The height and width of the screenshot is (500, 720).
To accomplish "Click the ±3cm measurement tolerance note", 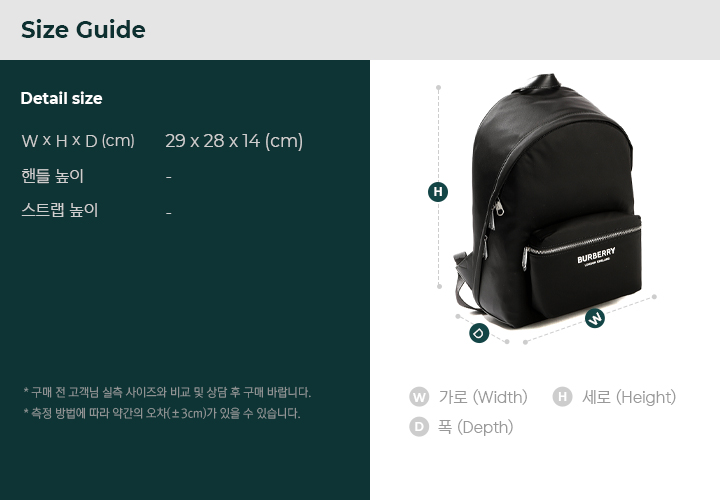I will coord(162,413).
